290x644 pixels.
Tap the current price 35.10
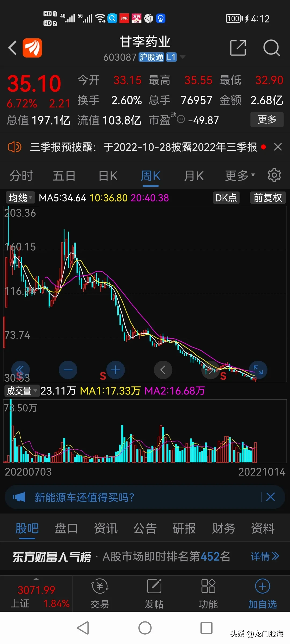coord(34,84)
